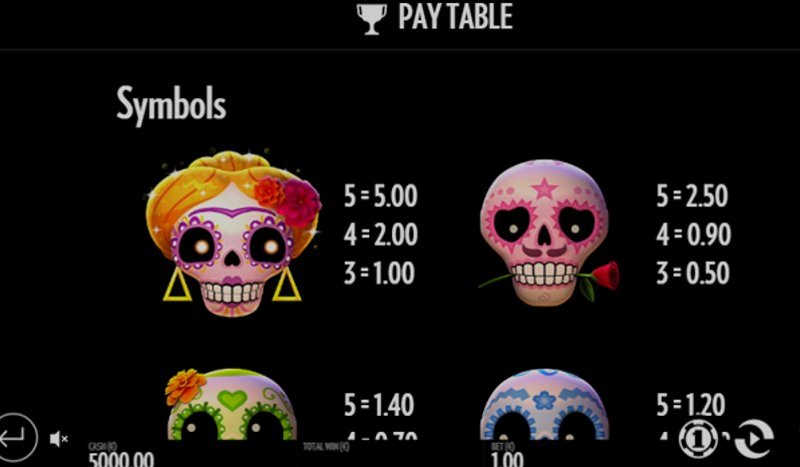
Task: Select the green skull with heart symbol
Action: (x=231, y=404)
